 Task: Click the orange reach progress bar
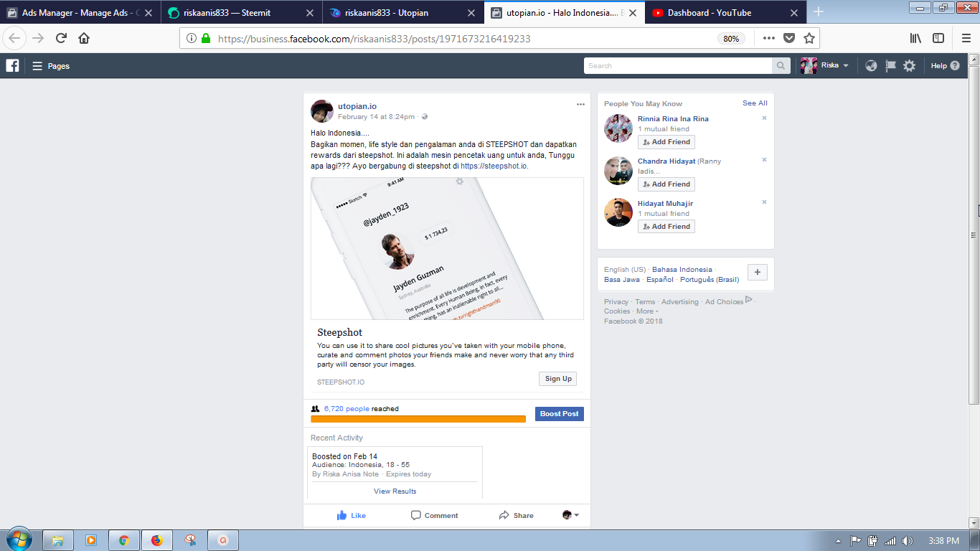418,419
